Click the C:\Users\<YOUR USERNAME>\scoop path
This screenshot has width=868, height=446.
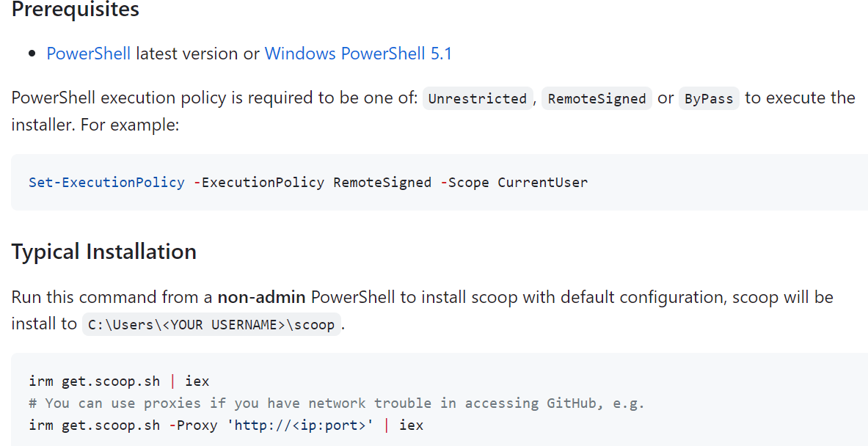coord(211,324)
